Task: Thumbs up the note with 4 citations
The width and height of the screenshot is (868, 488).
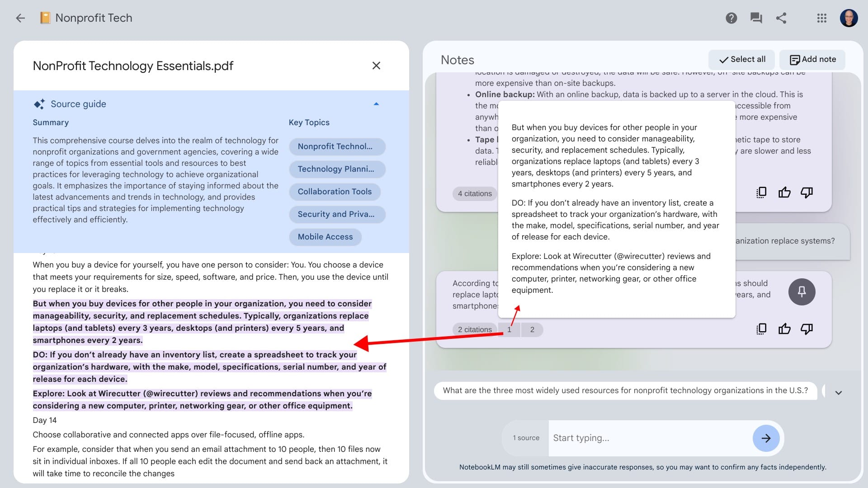Action: 784,192
